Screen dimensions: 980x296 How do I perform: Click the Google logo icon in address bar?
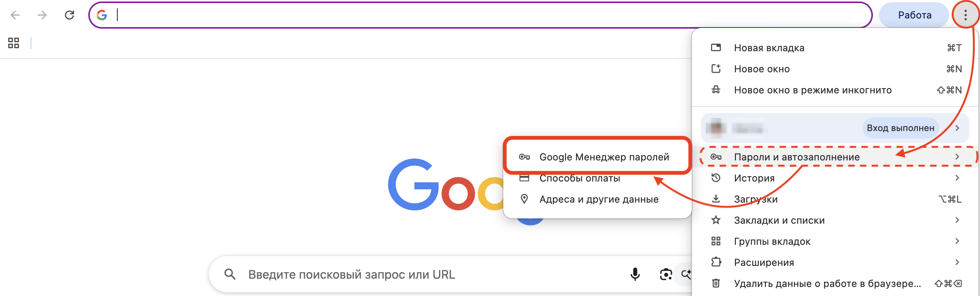pyautogui.click(x=102, y=15)
